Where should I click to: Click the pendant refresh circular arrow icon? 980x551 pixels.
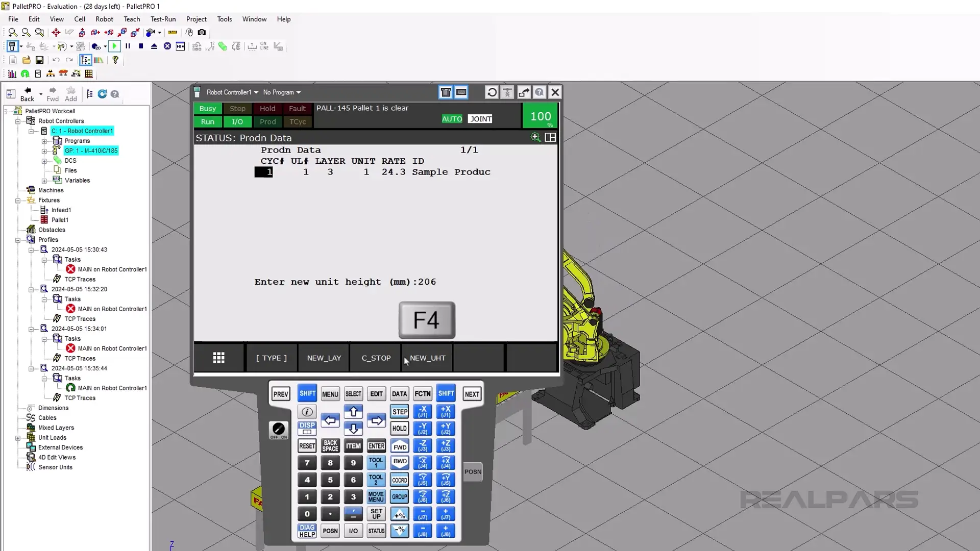[492, 92]
